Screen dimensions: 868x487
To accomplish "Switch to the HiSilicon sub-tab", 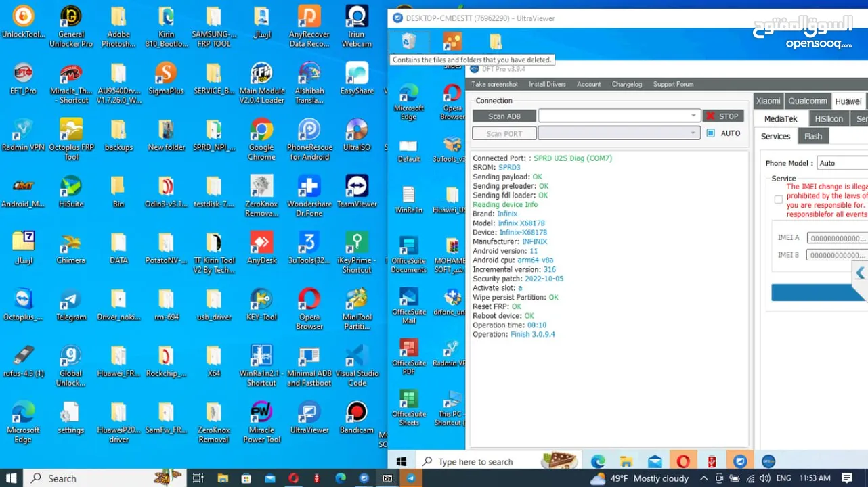I will [x=829, y=118].
